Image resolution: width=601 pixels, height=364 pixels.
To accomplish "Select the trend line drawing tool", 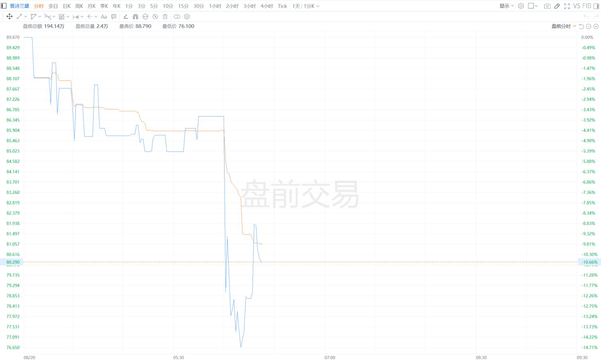I will (x=19, y=17).
